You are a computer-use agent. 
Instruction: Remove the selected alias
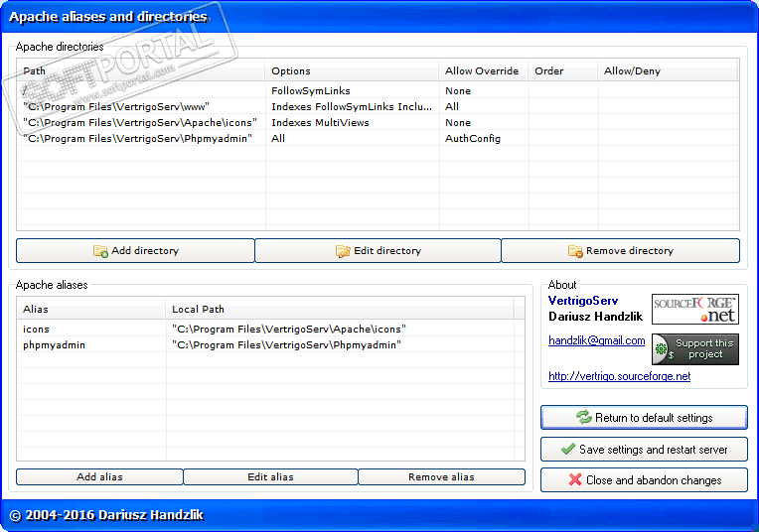click(x=441, y=476)
